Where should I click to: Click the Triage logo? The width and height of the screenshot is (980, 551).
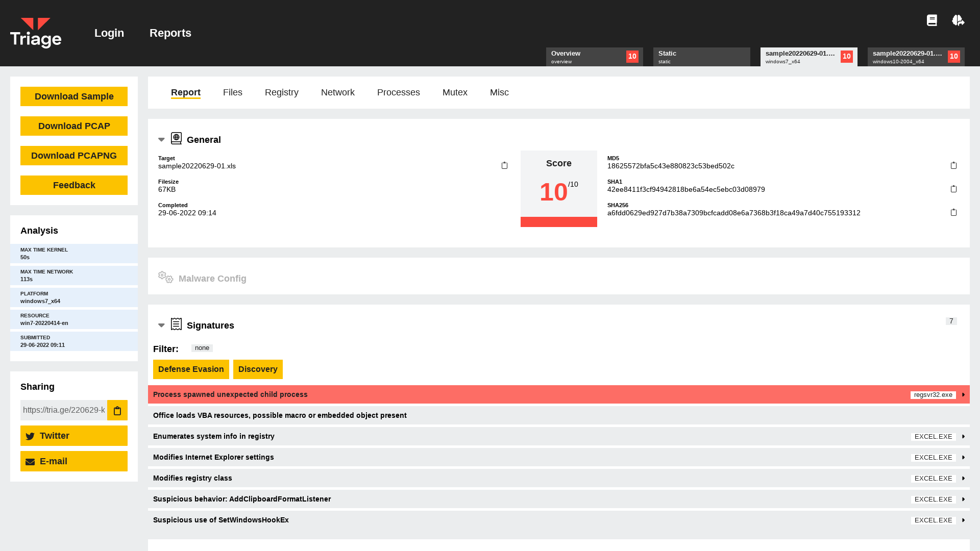pyautogui.click(x=35, y=32)
